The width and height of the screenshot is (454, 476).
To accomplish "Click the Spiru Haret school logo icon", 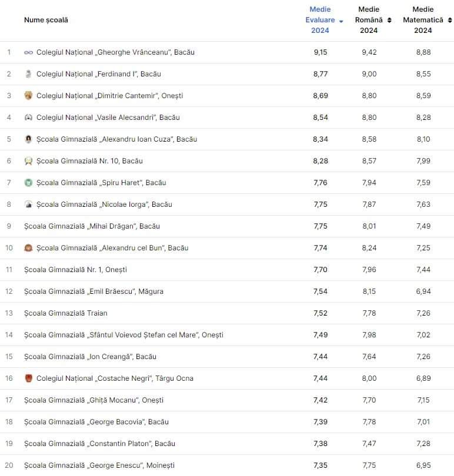I will point(28,183).
